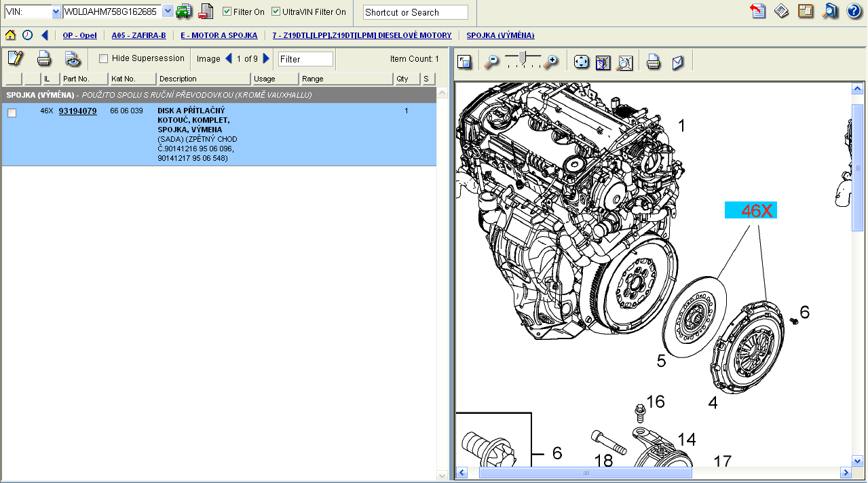Open the VIN search type dropdown
868x483 pixels.
(56, 12)
